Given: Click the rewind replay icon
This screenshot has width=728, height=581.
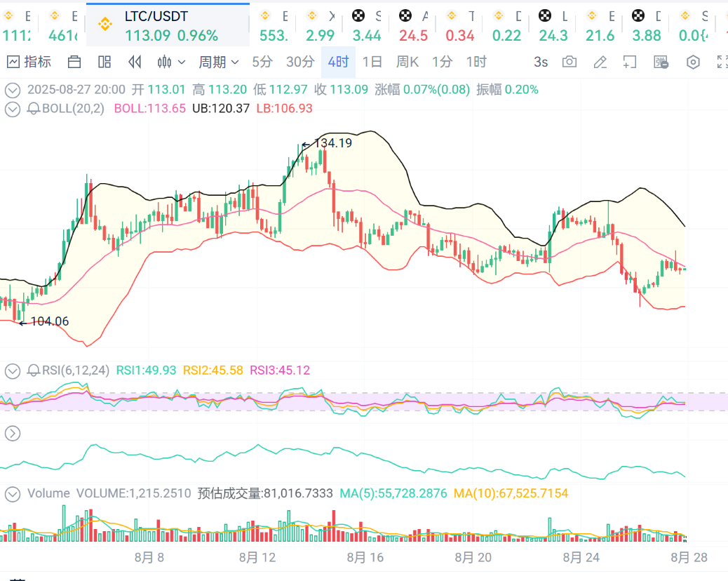Looking at the screenshot, I should [x=135, y=62].
